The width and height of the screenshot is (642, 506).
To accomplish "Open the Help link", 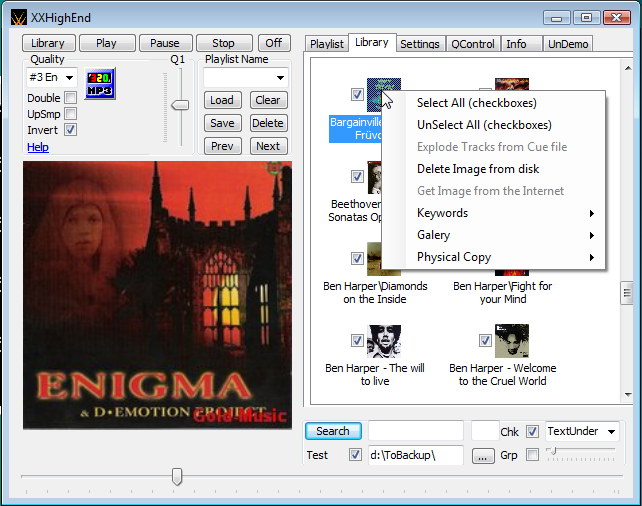I will (x=38, y=147).
